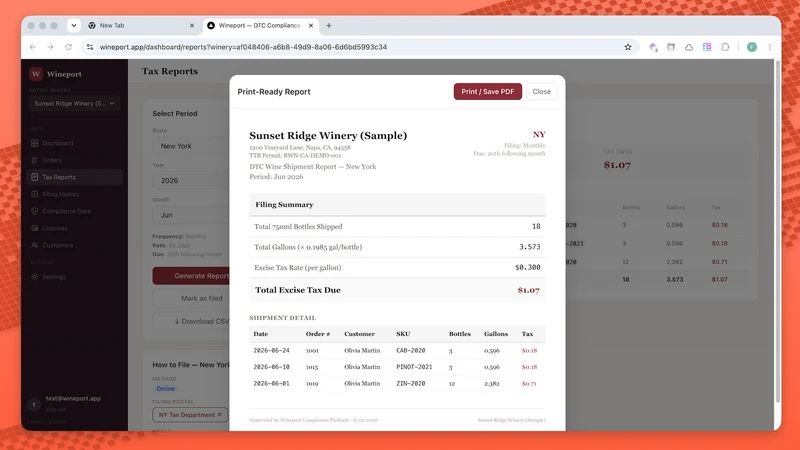This screenshot has width=800, height=450.
Task: Open the Year dropdown showing 2026
Action: coord(191,181)
